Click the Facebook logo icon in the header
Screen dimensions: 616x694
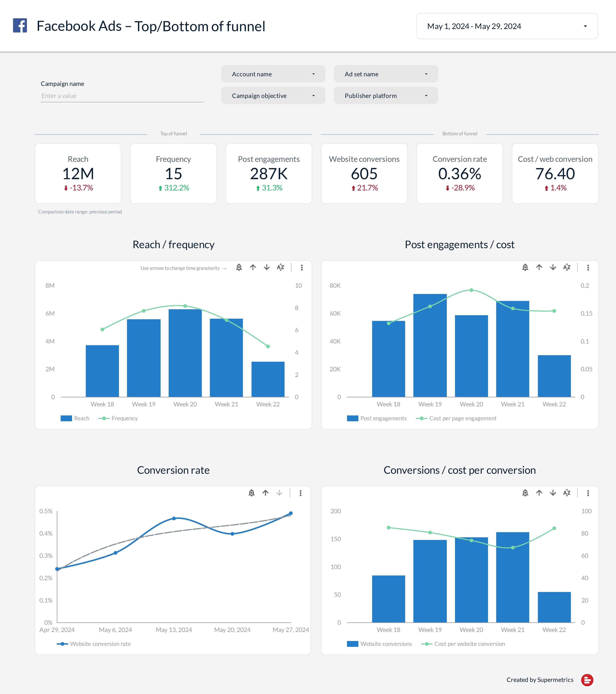click(x=20, y=26)
